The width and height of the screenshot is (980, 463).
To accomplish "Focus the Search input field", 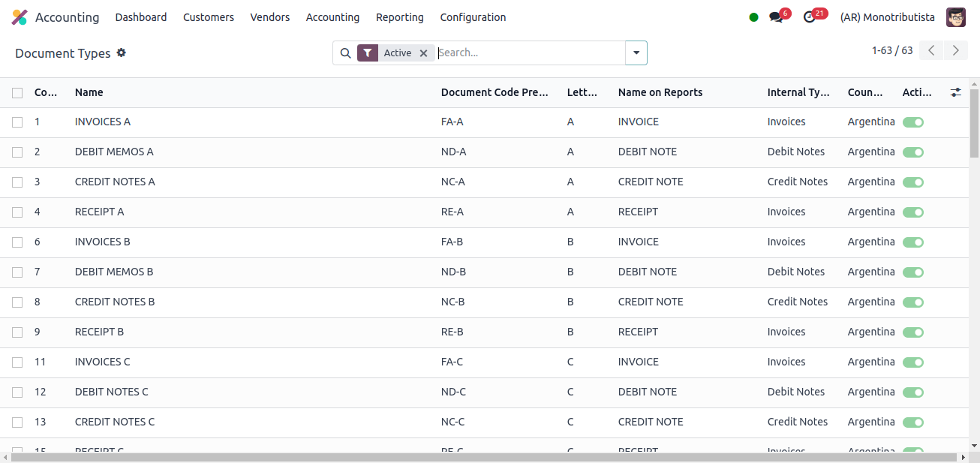I will click(530, 53).
